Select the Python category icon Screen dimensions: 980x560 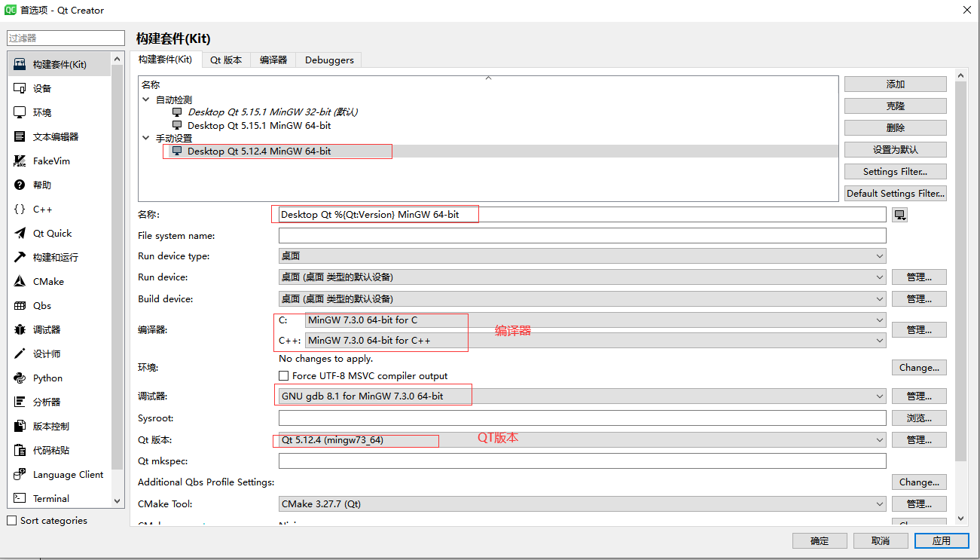tap(20, 378)
